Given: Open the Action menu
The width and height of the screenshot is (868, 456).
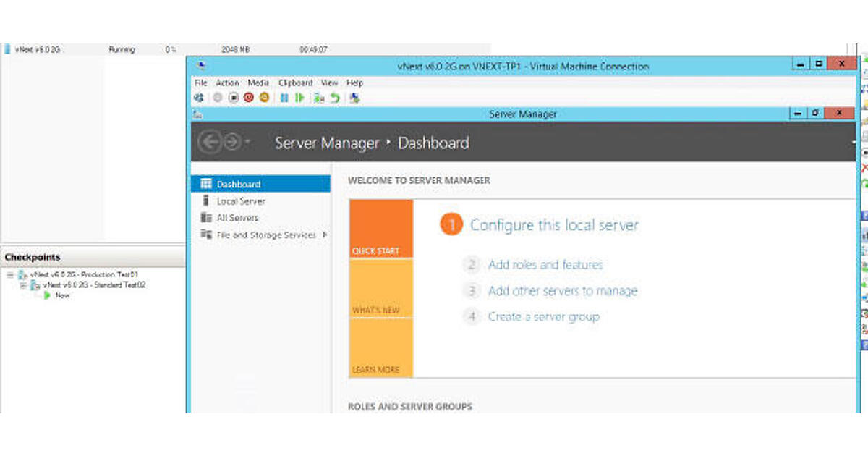Looking at the screenshot, I should (227, 83).
